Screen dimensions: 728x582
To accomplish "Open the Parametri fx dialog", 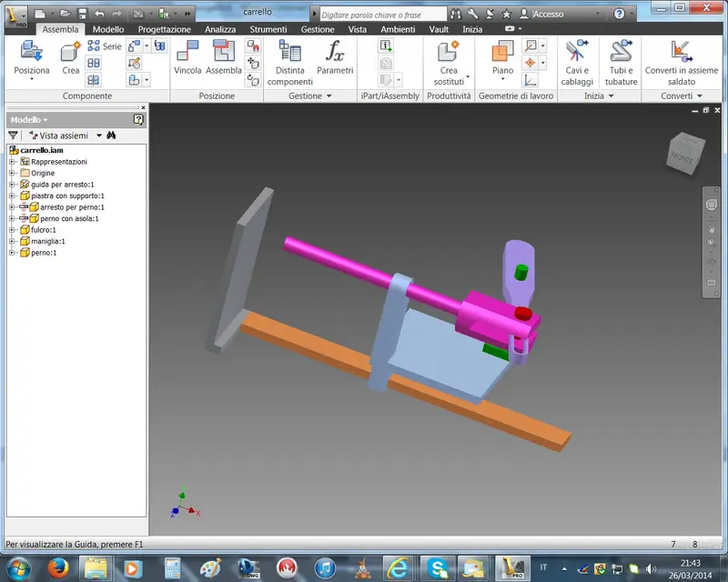I will (335, 57).
